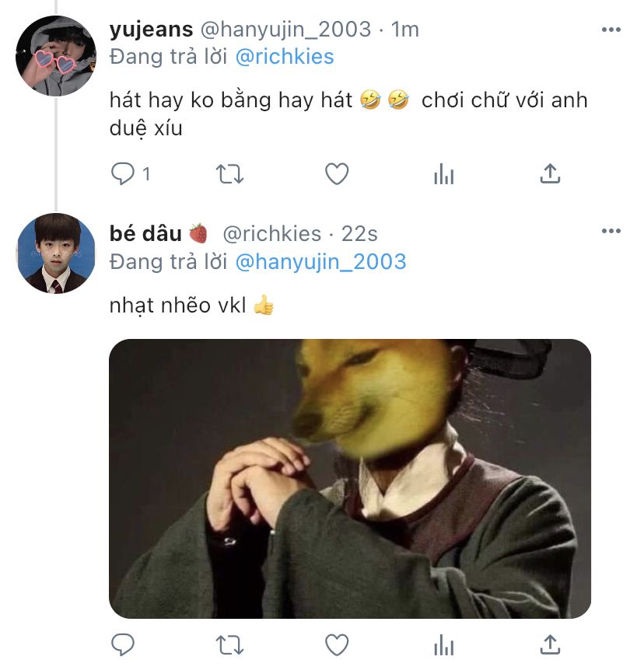Select the yujeans display name
The image size is (644, 667).
pyautogui.click(x=151, y=30)
